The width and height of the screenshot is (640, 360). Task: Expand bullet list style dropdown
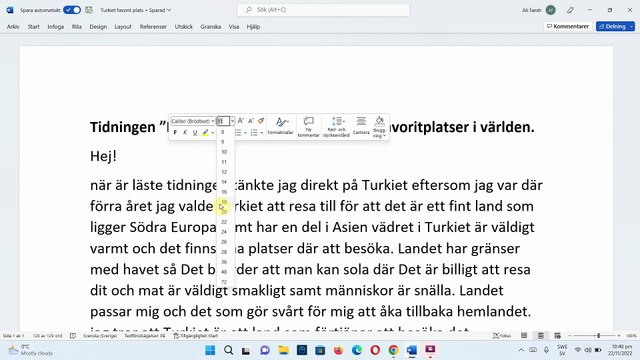point(245,133)
